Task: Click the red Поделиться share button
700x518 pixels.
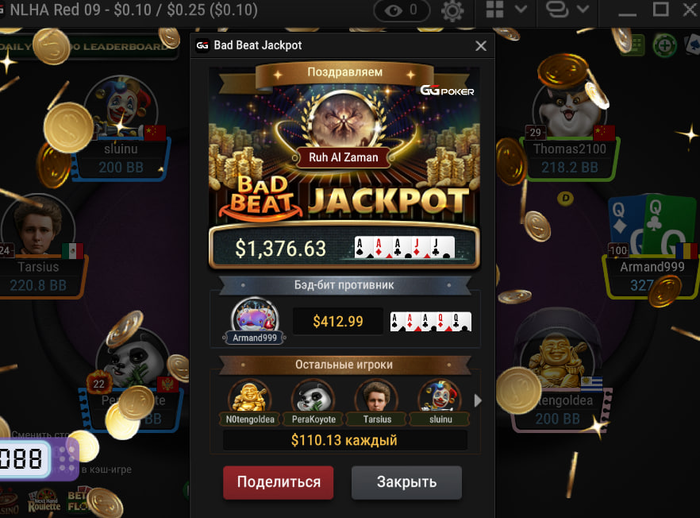Action: pos(278,482)
